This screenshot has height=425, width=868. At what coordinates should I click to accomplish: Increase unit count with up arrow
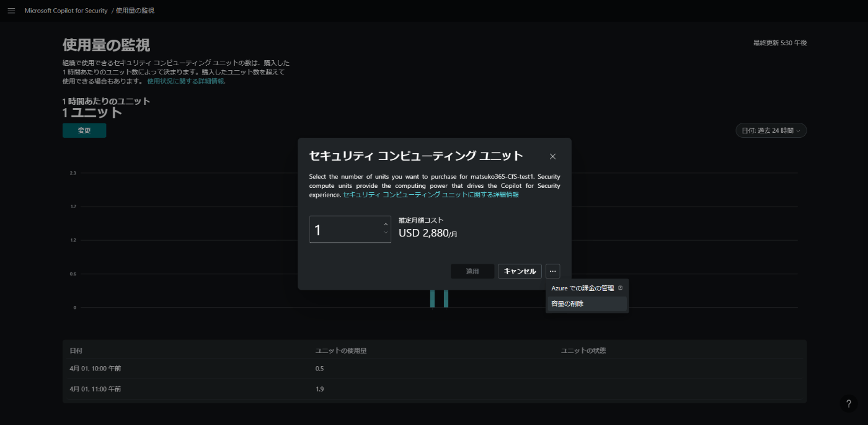point(386,225)
